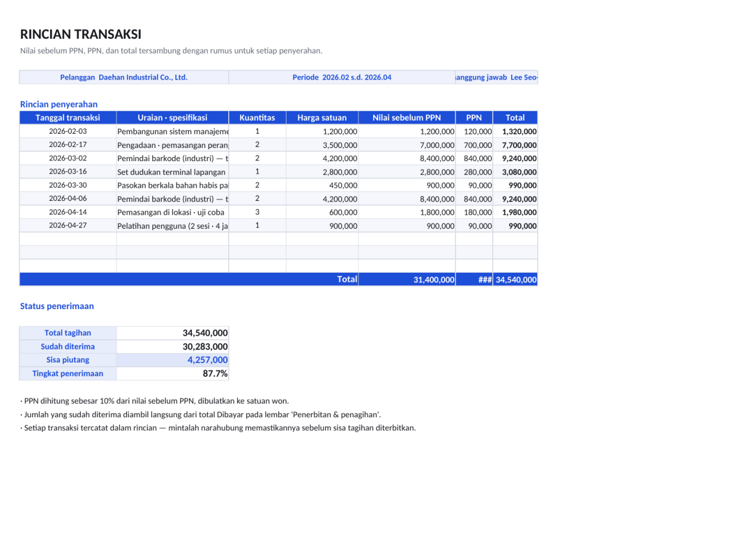The height and width of the screenshot is (535, 756).
Task: Click the Total tagihan label
Action: (x=68, y=333)
